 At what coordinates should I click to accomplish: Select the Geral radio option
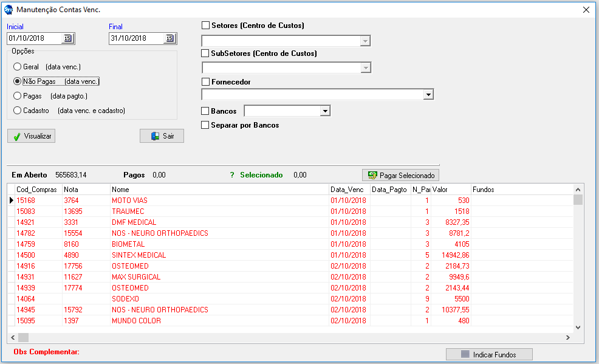[18, 67]
